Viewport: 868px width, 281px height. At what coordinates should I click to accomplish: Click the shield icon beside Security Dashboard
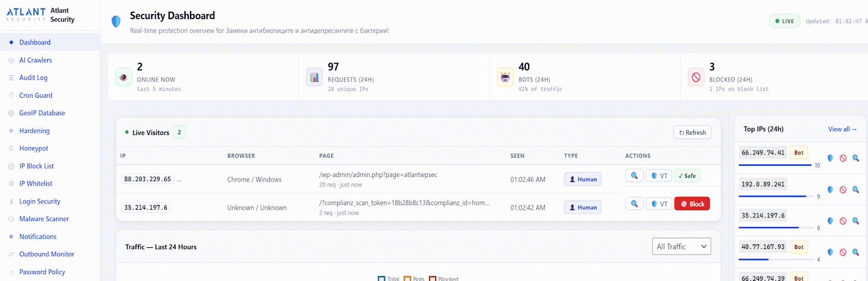point(116,22)
